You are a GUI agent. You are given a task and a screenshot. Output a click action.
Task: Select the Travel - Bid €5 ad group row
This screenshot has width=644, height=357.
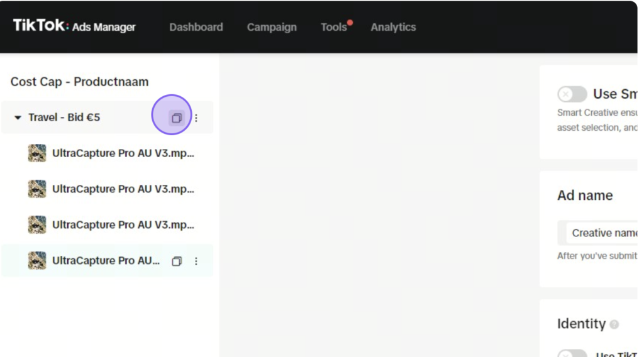point(107,118)
